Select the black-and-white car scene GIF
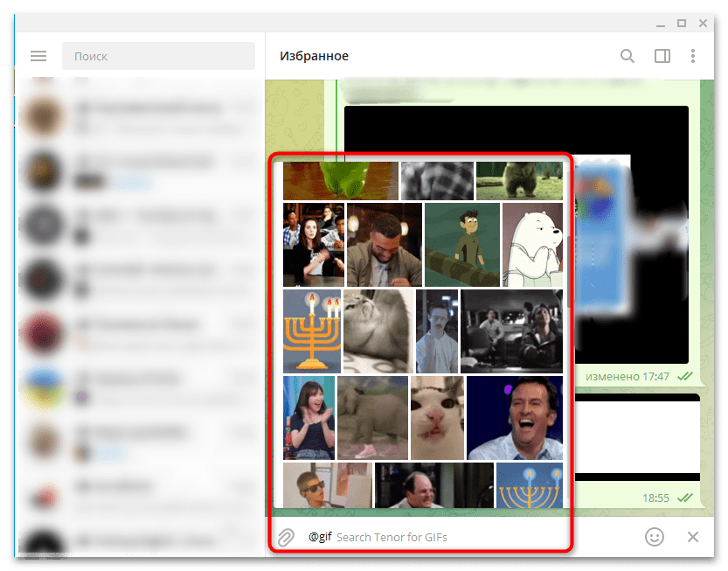 coord(511,331)
